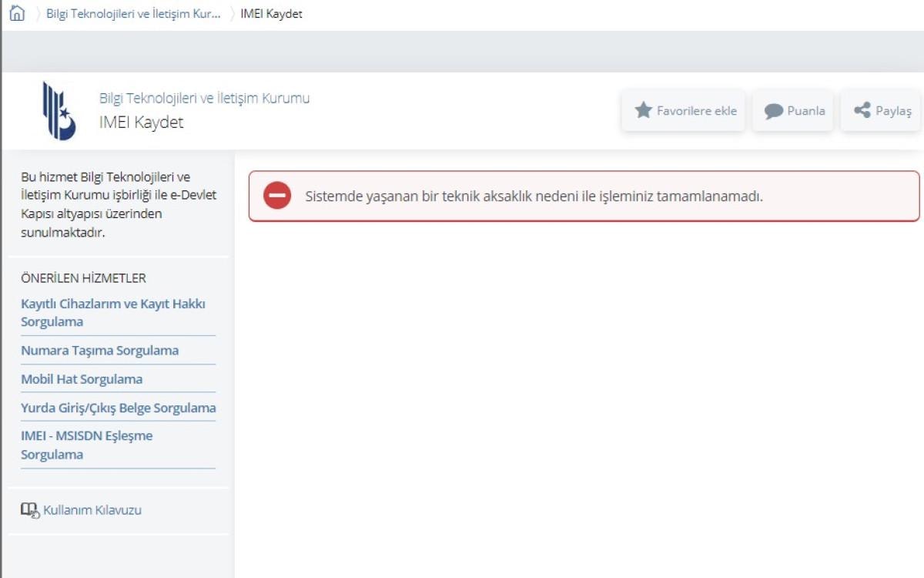Open the Numara Taşıma Sorgulama link

(100, 351)
